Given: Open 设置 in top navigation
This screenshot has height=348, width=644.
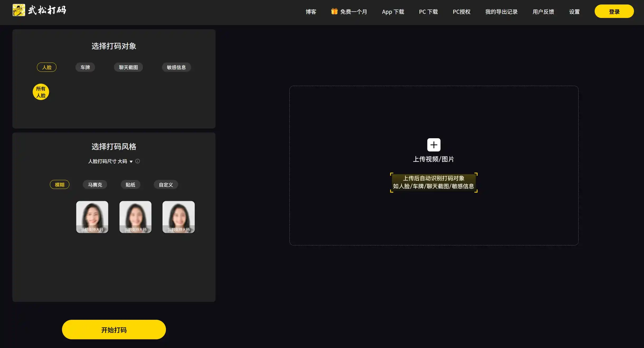Looking at the screenshot, I should coord(574,12).
